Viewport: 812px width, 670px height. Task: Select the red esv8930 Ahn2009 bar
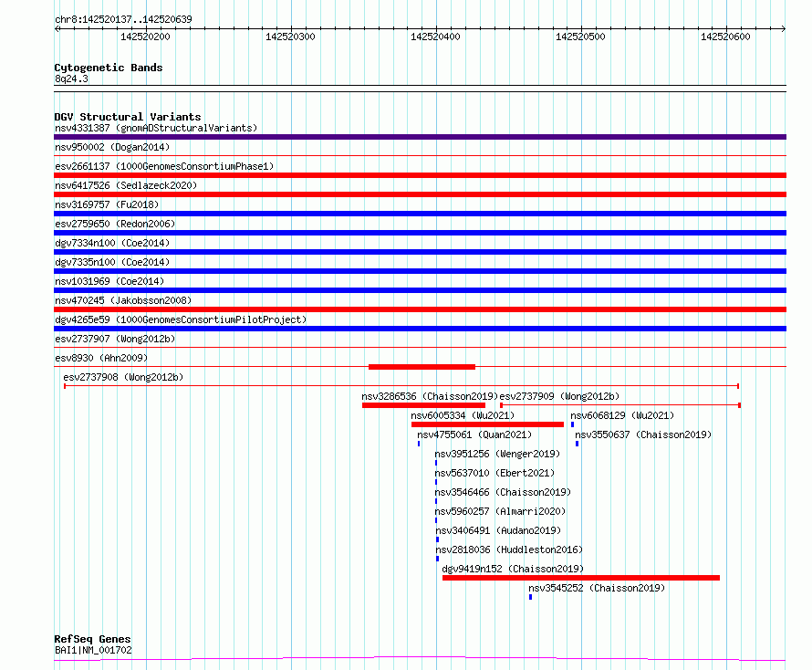[422, 367]
